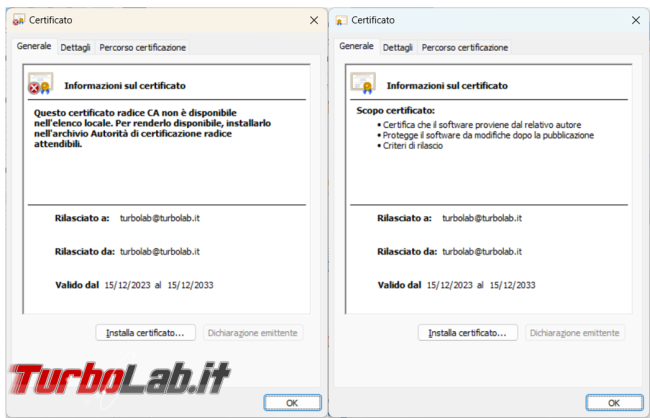Click 'Informazioni sul certificato' heading in left window
Viewport: 650px width, 418px height.
click(x=125, y=86)
